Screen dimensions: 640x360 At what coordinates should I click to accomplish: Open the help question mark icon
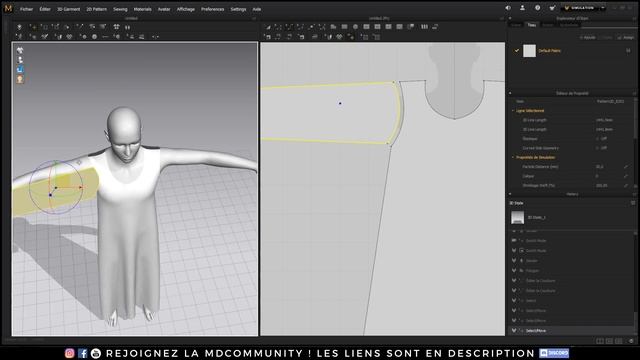pos(538,8)
